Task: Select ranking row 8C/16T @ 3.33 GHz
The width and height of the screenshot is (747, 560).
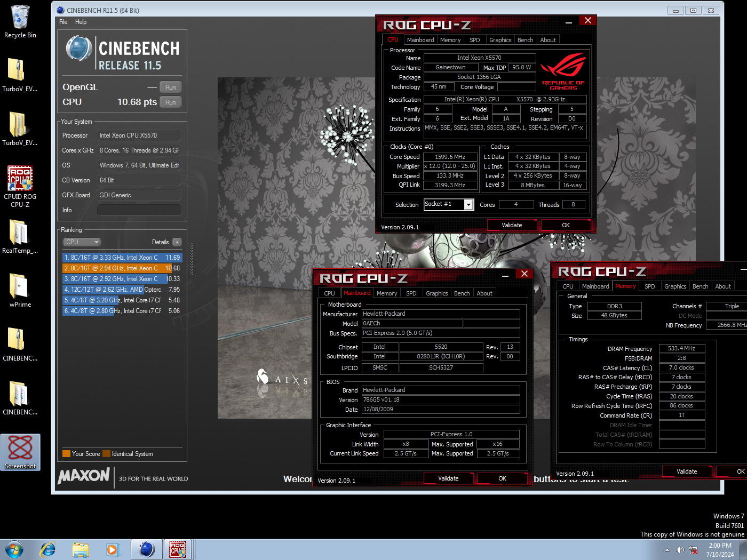Action: point(122,258)
